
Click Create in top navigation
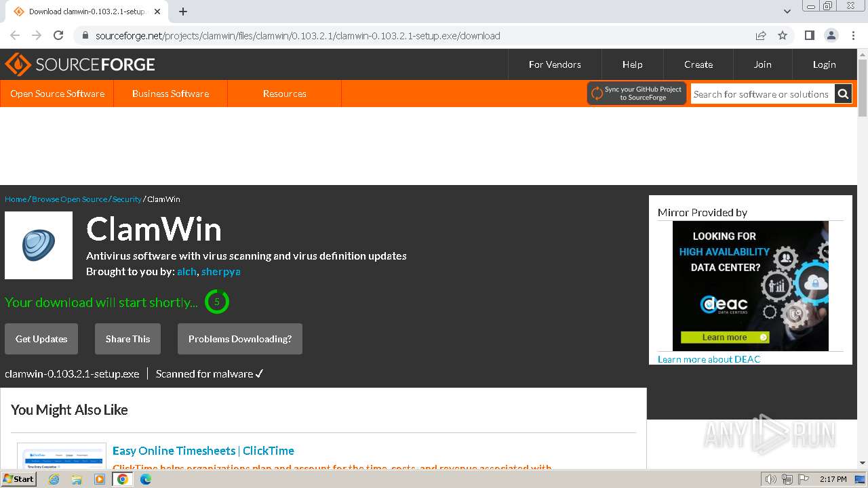tap(698, 64)
